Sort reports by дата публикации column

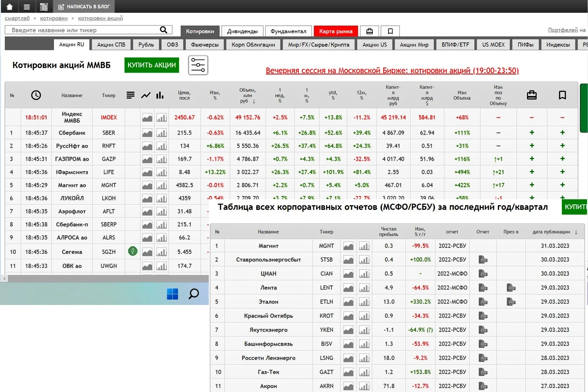[x=554, y=232]
